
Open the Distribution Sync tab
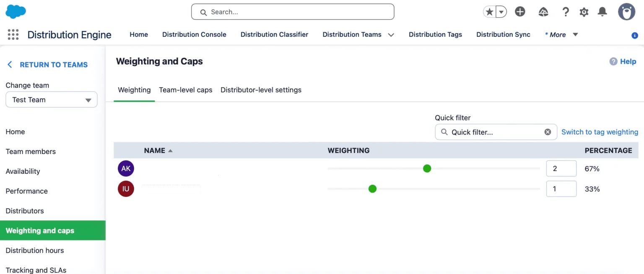pos(503,35)
